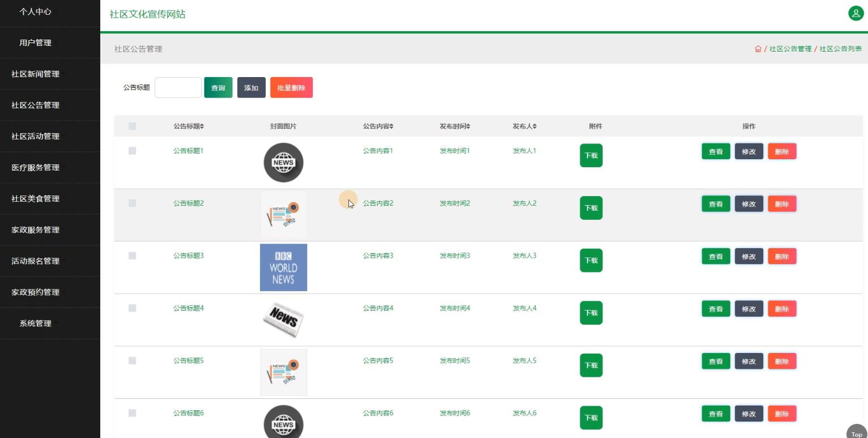Edit 公告标题5 with the 修改 button

(749, 361)
